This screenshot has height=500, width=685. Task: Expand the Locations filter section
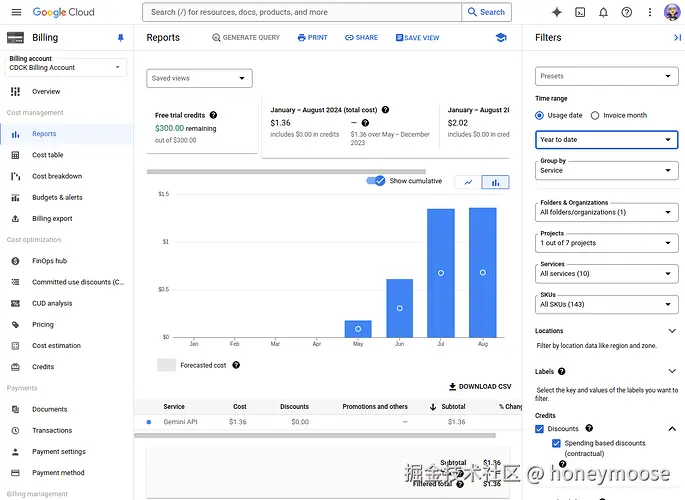672,331
